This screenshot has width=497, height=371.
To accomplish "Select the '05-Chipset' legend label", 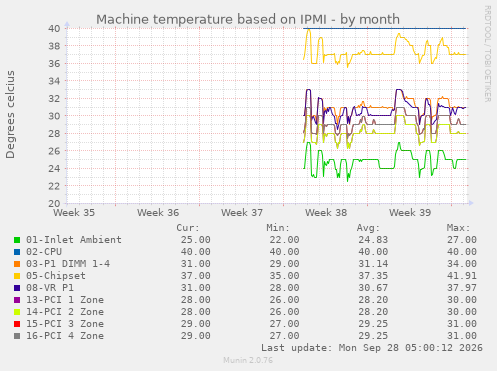I will pos(56,276).
